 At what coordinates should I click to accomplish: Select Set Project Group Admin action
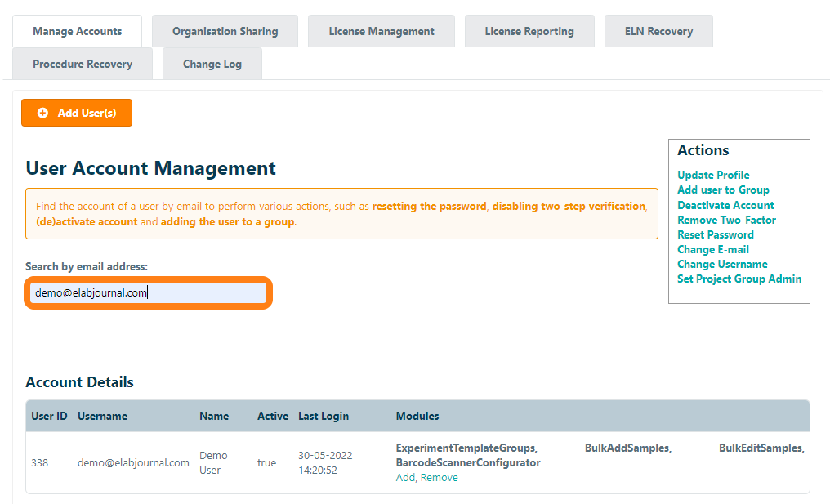pyautogui.click(x=739, y=279)
